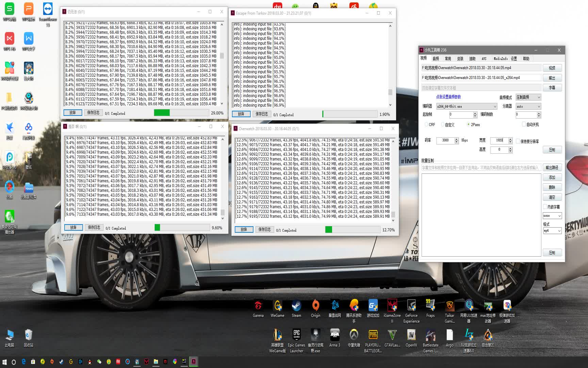Click progress bar at 29.00% window
The width and height of the screenshot is (588, 368).
tap(181, 113)
